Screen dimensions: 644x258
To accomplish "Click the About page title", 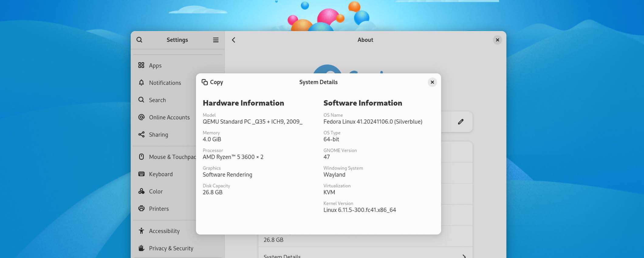I will coord(365,40).
